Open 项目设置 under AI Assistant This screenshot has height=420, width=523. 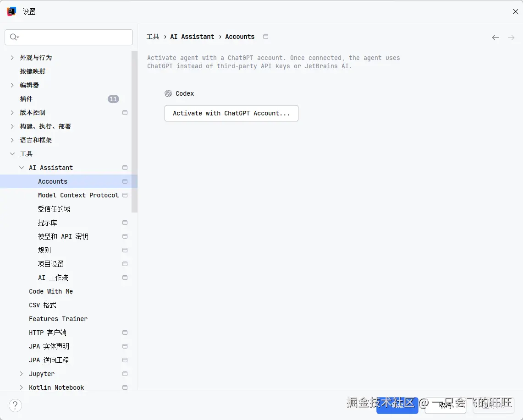51,264
